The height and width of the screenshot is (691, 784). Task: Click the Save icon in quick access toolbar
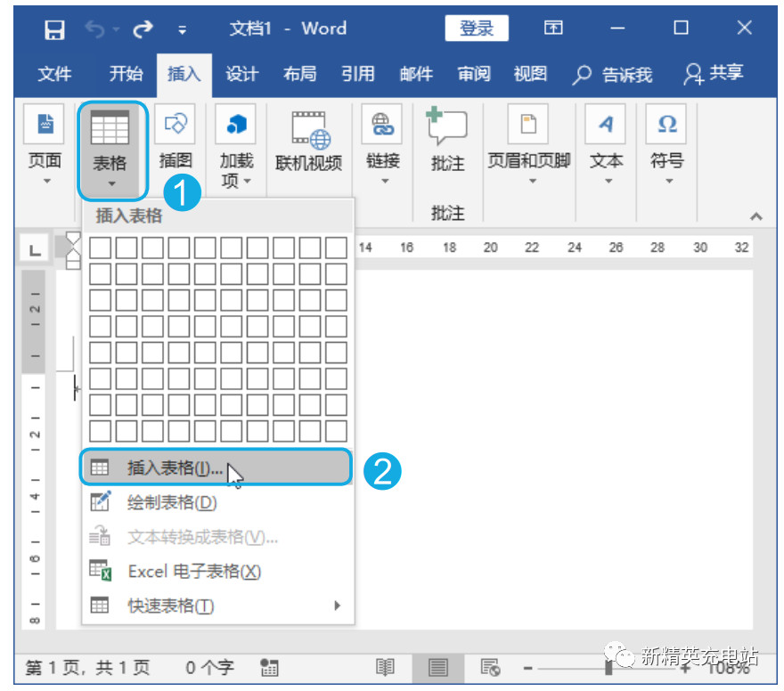tap(54, 28)
